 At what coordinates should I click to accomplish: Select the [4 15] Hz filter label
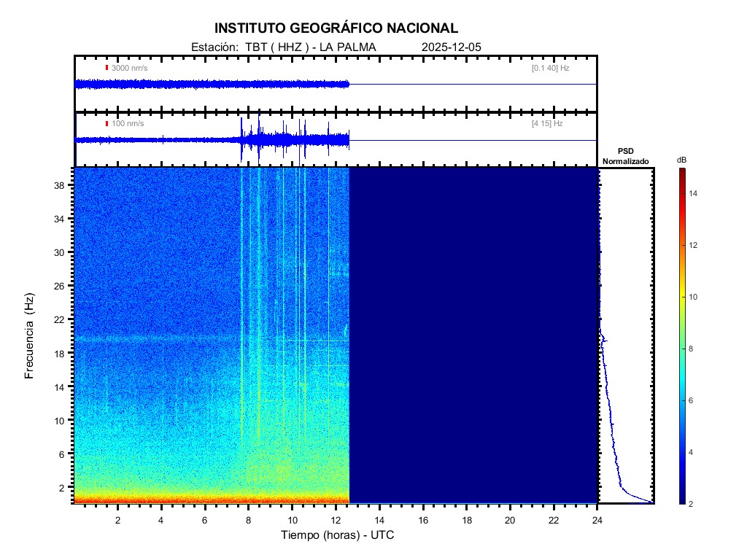547,124
